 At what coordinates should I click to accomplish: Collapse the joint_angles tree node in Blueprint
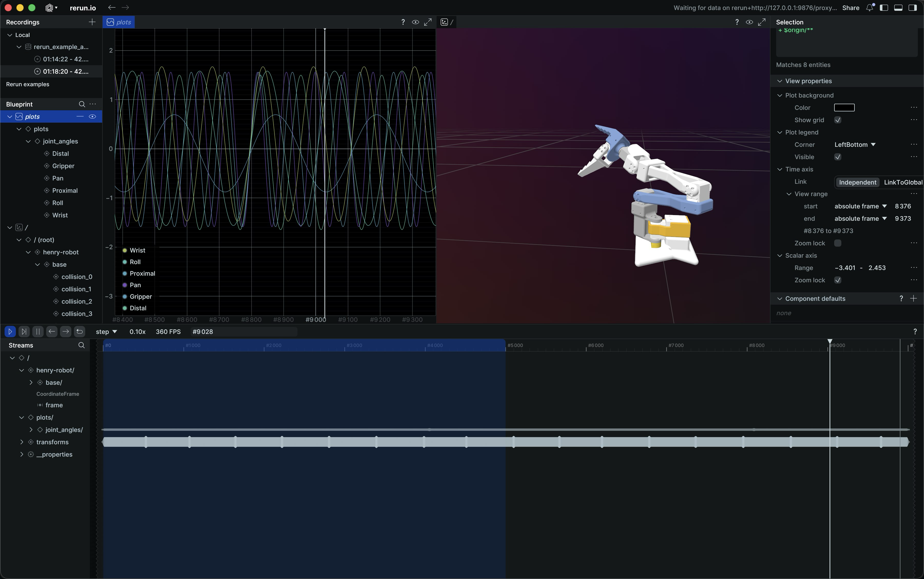coord(28,141)
